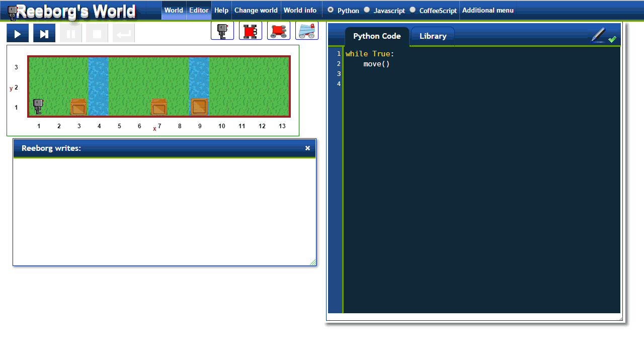Select the red top-view robot icon
The image size is (644, 362).
tap(251, 31)
